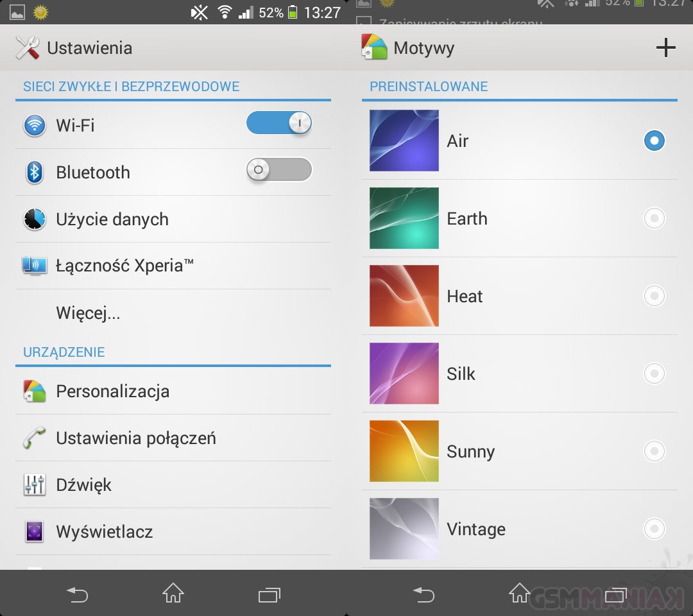
Task: Turn off the Wi-Fi switch
Action: (279, 123)
